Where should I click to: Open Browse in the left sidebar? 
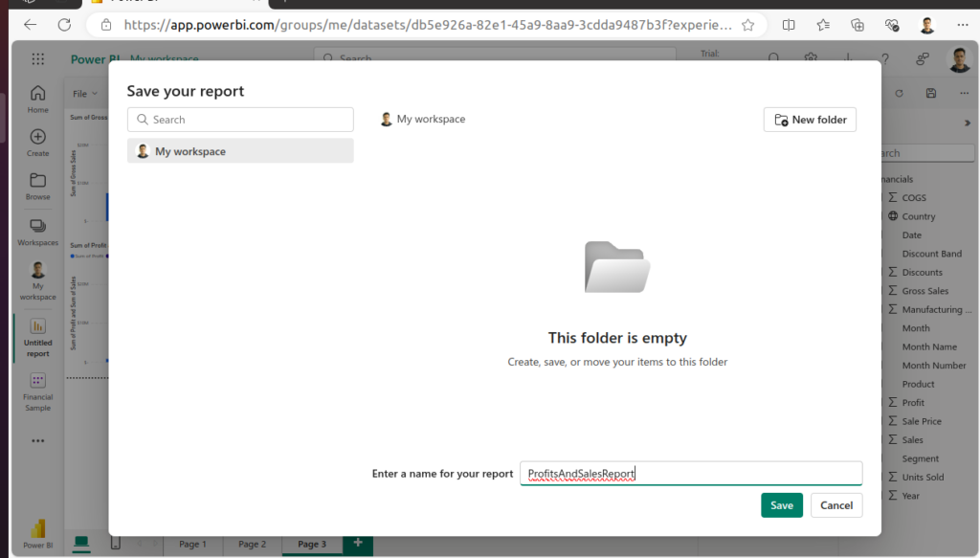[x=37, y=186]
